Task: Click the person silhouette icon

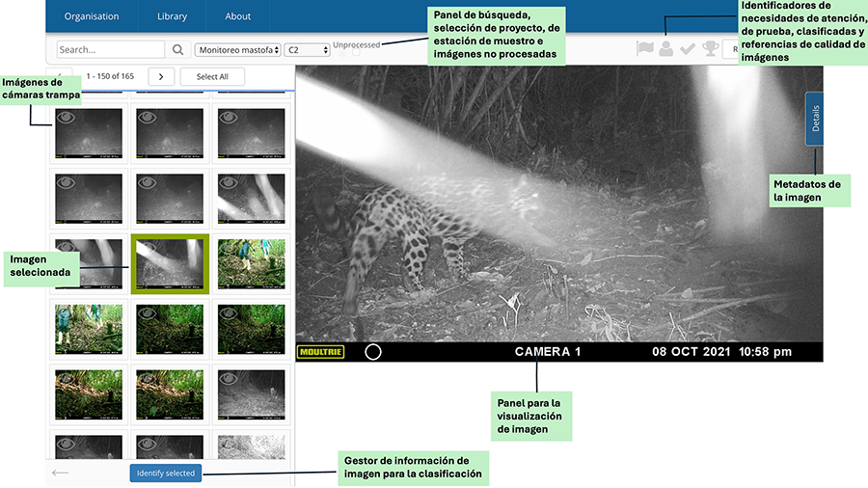Action: 665,49
